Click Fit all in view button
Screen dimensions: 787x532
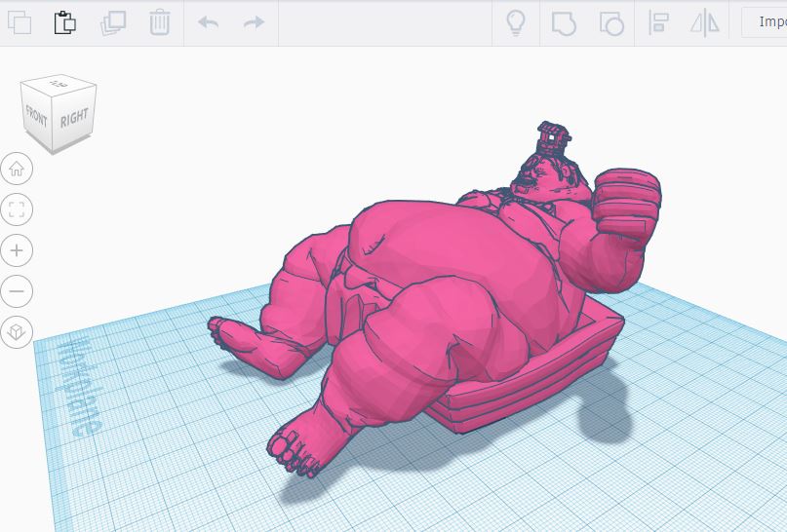click(x=17, y=209)
